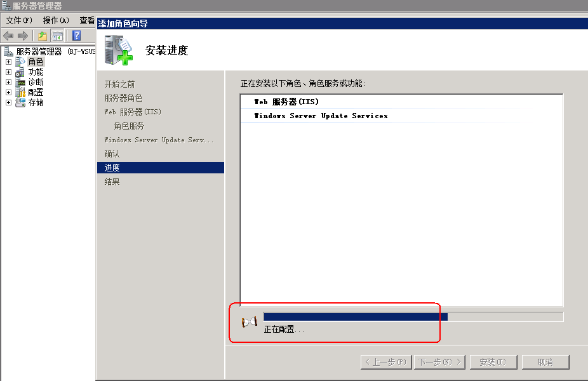The width and height of the screenshot is (588, 381).
Task: Click the 角色 roles icon in tree
Action: (20, 62)
